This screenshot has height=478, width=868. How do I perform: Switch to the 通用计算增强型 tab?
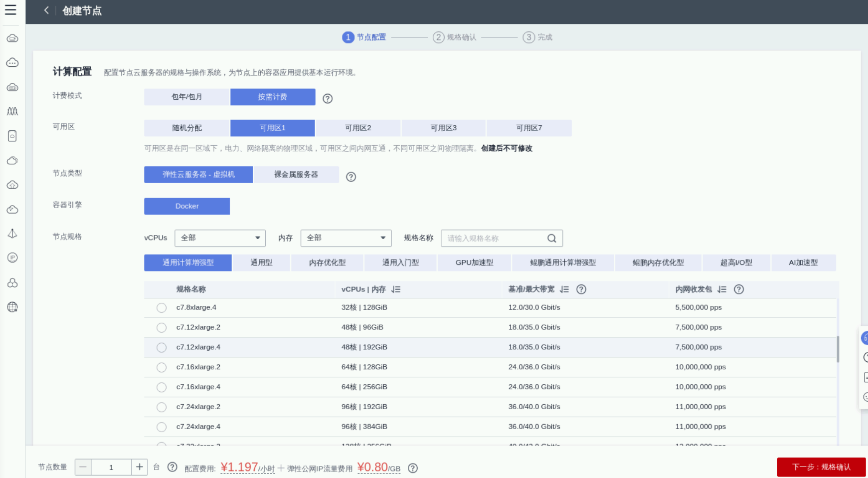tap(188, 262)
